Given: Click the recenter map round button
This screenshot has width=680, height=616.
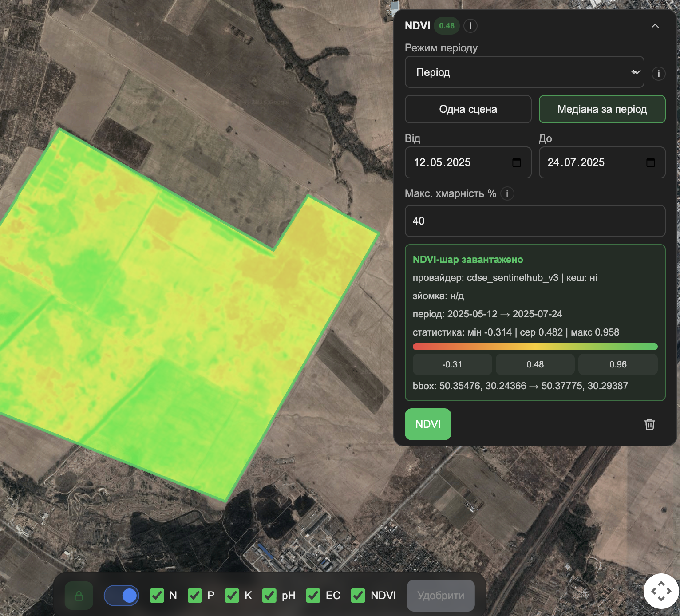Looking at the screenshot, I should click(661, 591).
